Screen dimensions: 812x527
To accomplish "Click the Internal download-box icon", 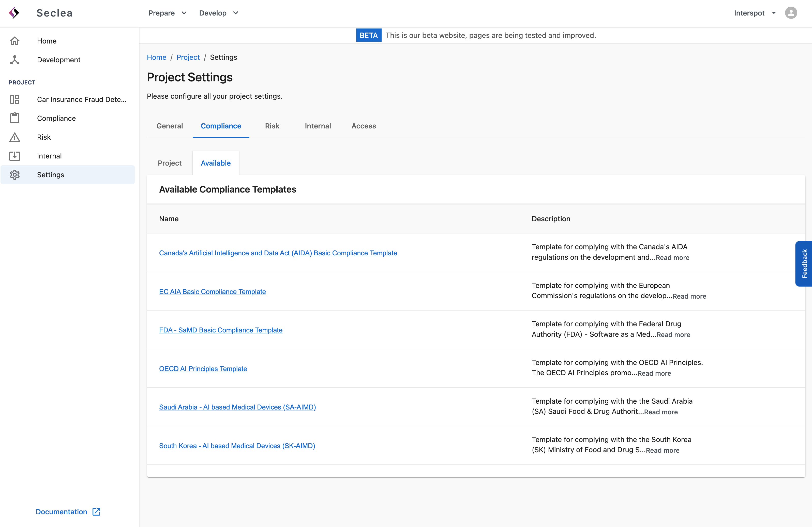I will 15,156.
